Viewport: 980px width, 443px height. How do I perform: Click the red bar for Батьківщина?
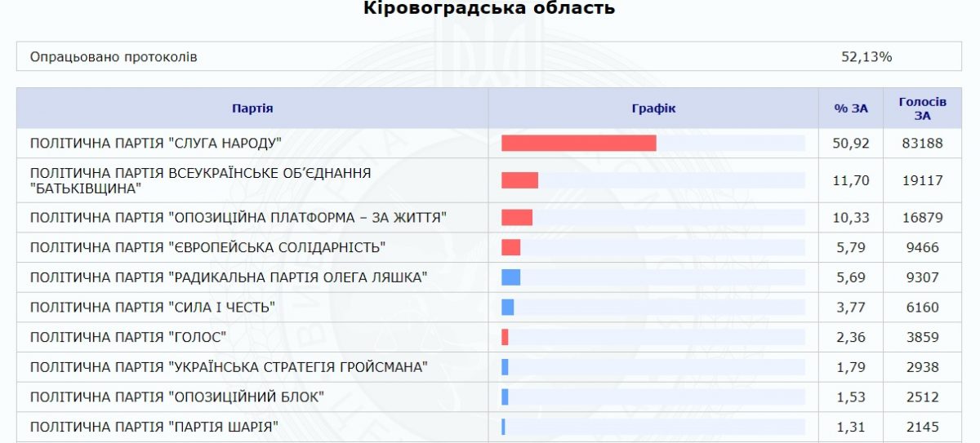(x=519, y=180)
